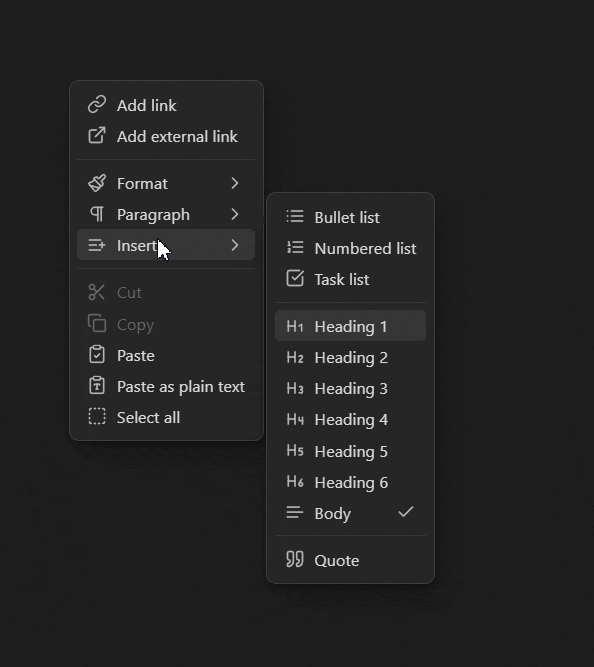The image size is (594, 667).
Task: Choose Heading 6 from the list
Action: click(350, 482)
